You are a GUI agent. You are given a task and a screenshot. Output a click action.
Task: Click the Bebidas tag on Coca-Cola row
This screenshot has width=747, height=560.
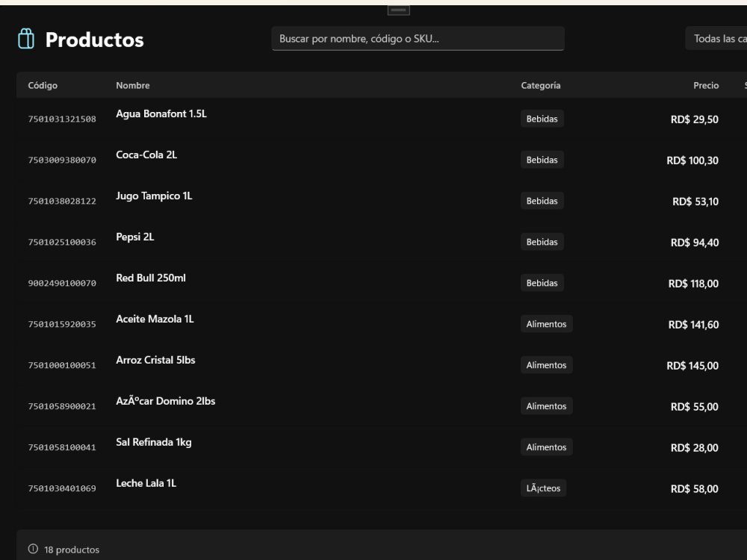[542, 160]
